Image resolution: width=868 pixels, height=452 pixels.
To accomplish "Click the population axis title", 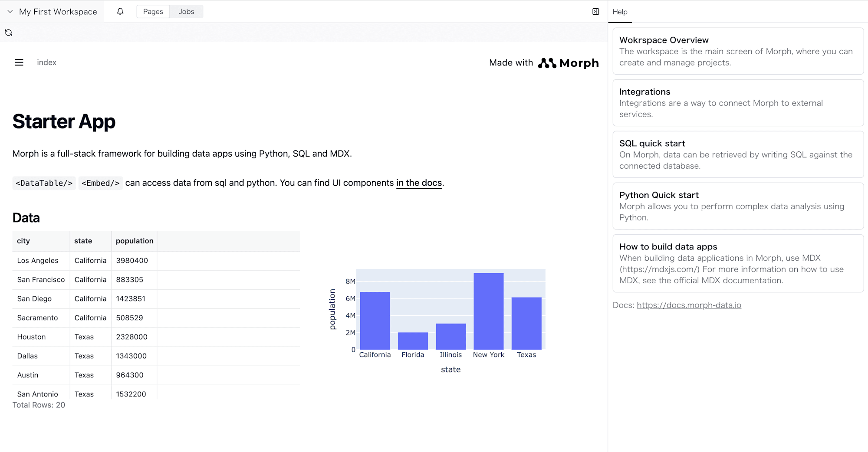I will coord(332,309).
